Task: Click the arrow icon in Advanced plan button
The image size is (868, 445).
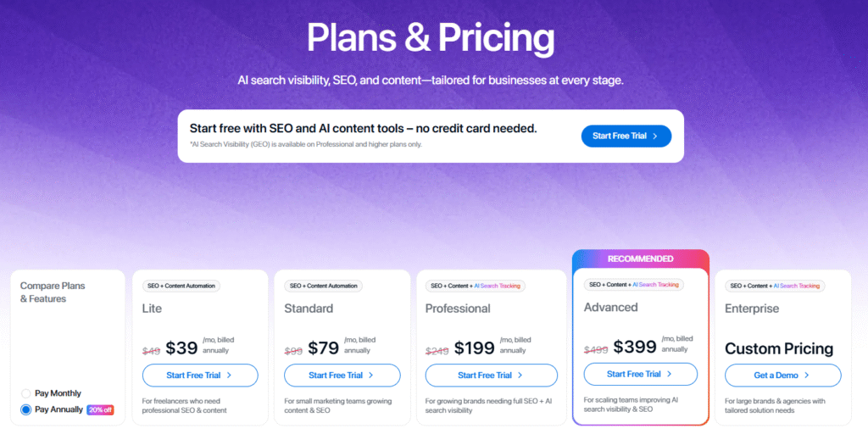Action: 670,374
